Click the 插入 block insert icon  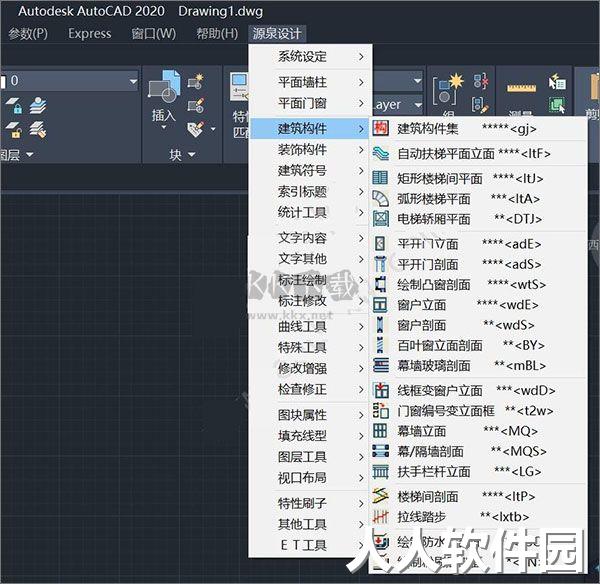(164, 87)
